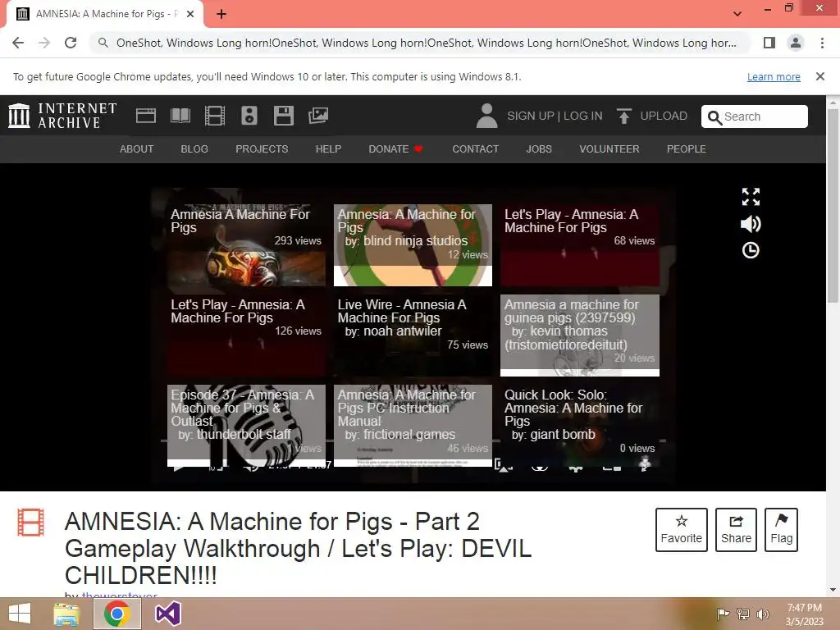Click the Favorite star button
The image size is (840, 630).
681,530
